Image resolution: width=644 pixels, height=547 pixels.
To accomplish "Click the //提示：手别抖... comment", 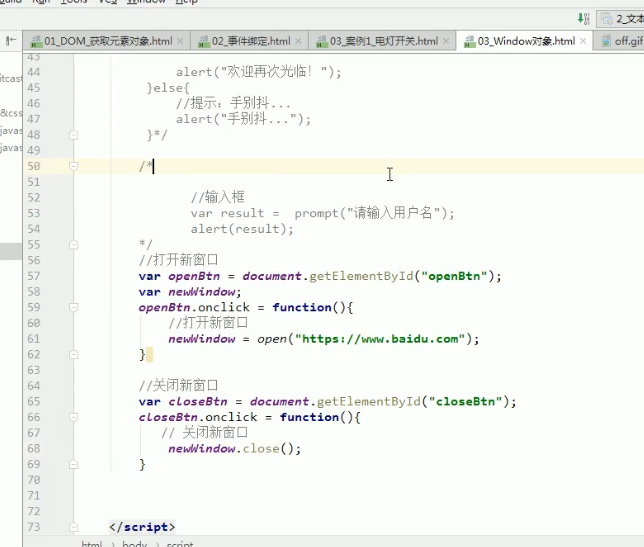I will (x=233, y=103).
